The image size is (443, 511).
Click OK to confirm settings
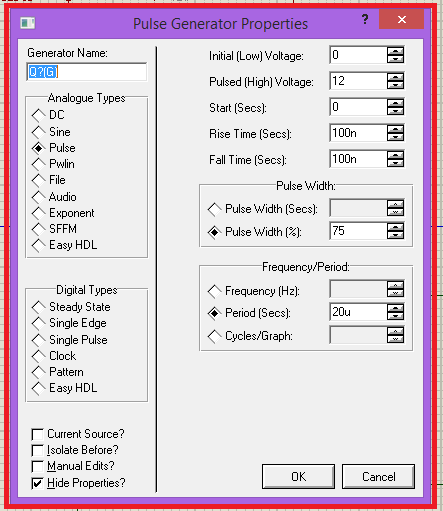click(298, 477)
